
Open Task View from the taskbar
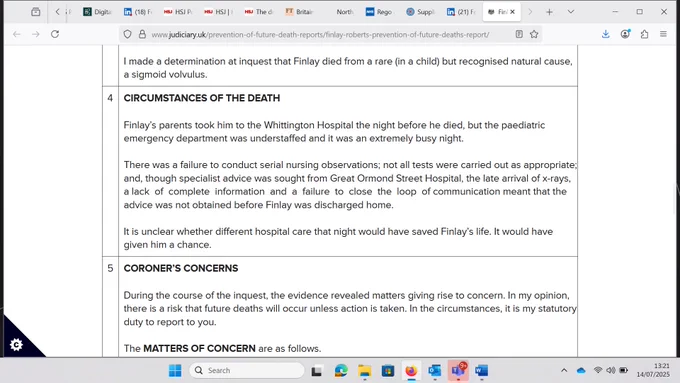[x=317, y=371]
